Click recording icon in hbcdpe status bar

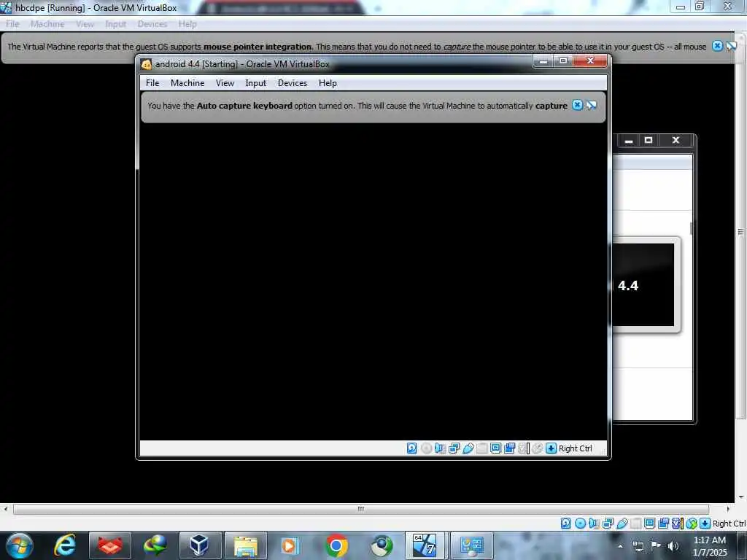click(x=664, y=524)
